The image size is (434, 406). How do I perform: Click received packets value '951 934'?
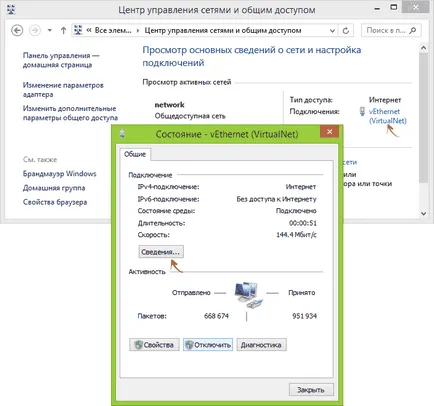coord(304,316)
